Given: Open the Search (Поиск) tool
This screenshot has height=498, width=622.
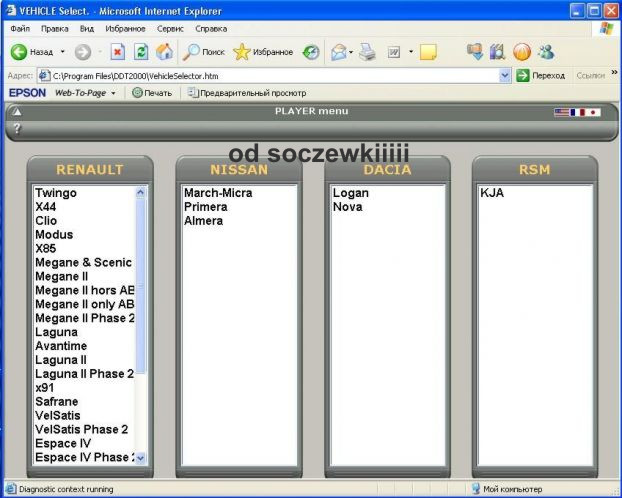Looking at the screenshot, I should (x=204, y=52).
